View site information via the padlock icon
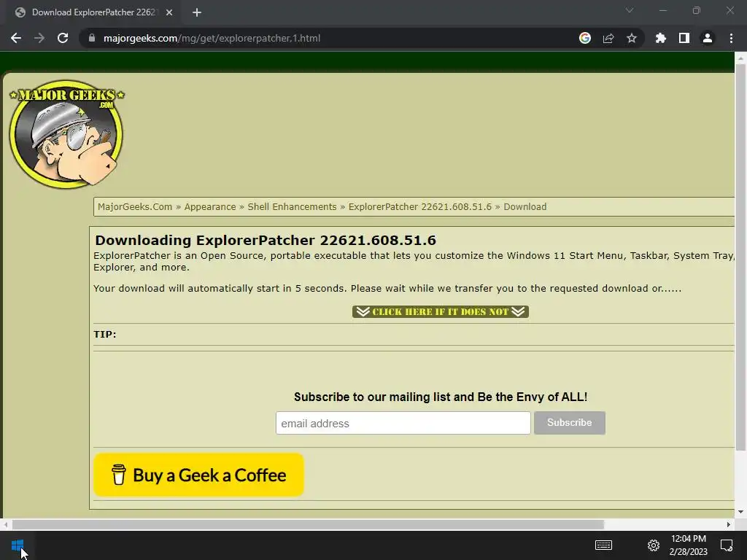This screenshot has height=560, width=747. pos(92,38)
